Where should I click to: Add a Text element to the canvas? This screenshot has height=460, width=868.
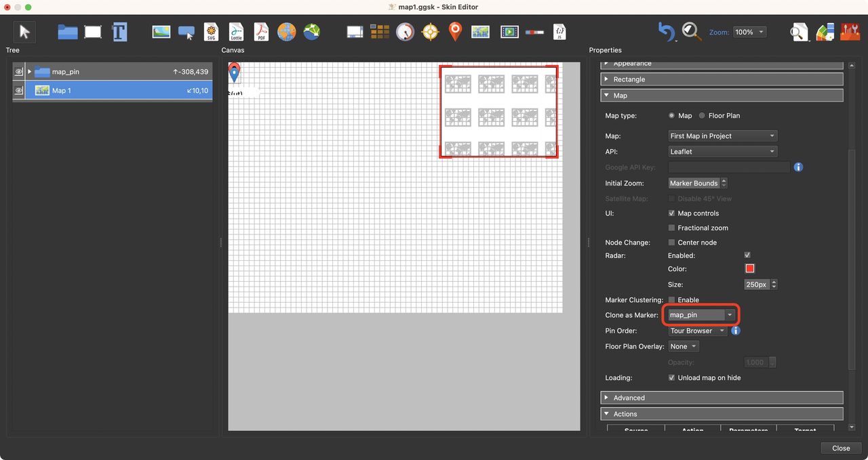119,31
